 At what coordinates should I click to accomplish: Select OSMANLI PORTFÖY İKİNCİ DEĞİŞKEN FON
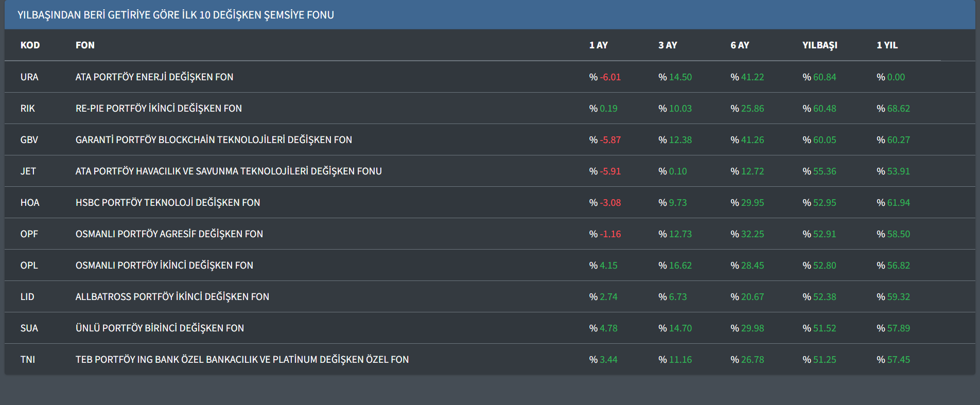coord(164,265)
